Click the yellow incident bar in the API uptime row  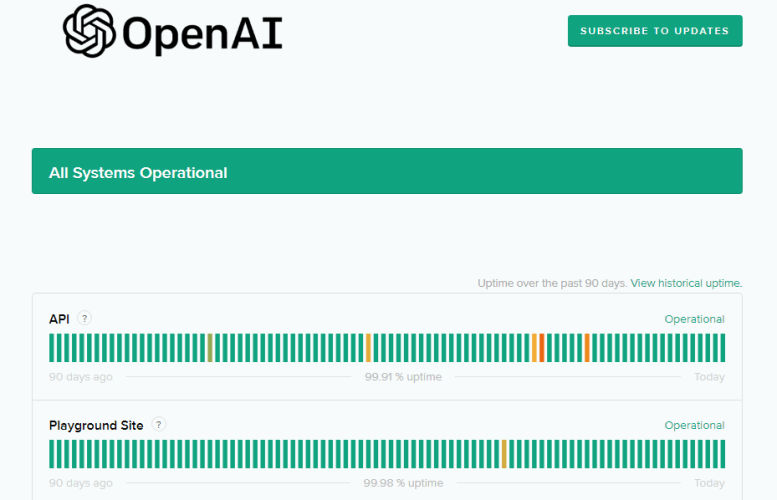click(368, 348)
